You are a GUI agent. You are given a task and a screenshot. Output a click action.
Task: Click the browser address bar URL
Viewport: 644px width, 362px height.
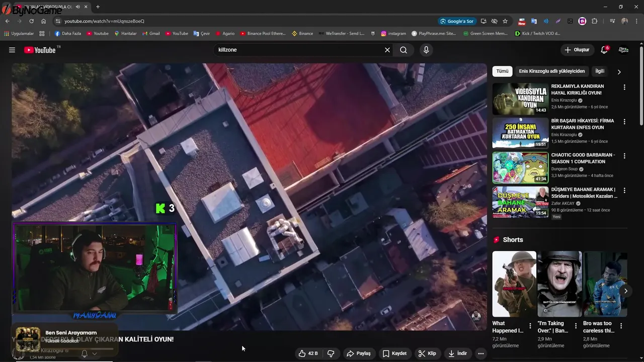point(104,21)
